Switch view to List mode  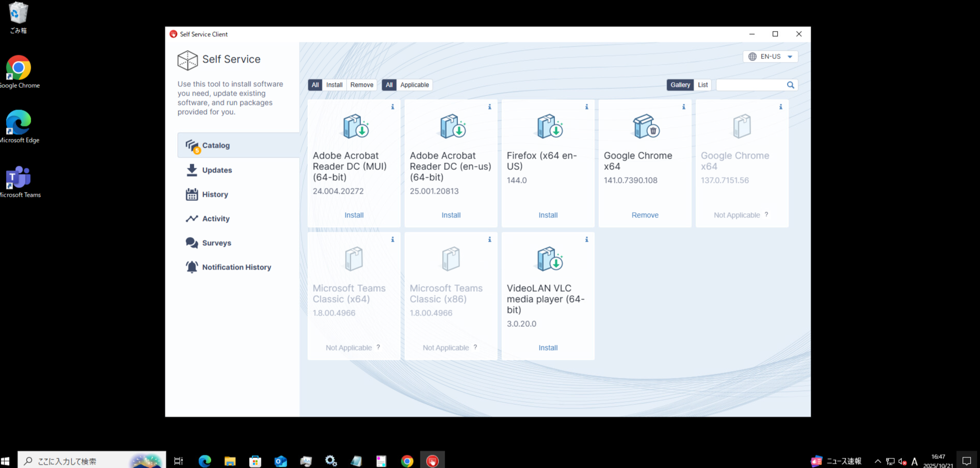click(x=702, y=85)
